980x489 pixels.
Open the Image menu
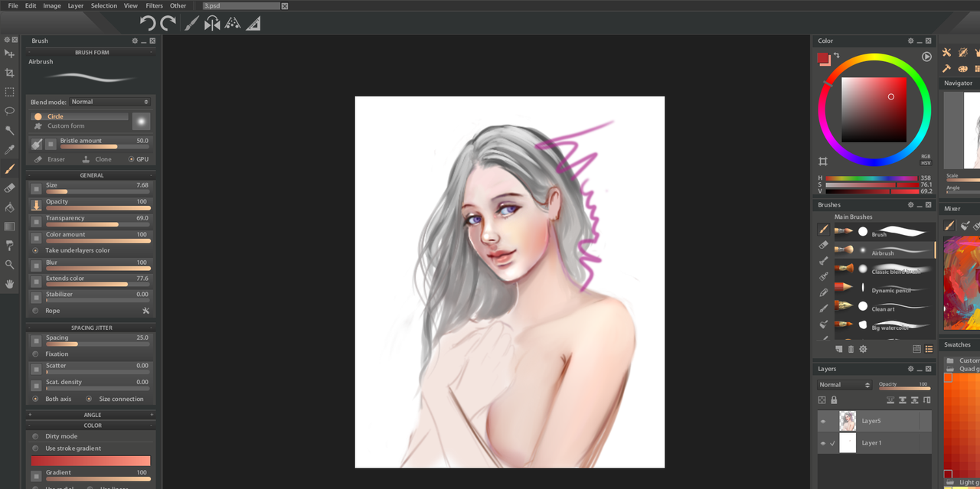[x=52, y=5]
